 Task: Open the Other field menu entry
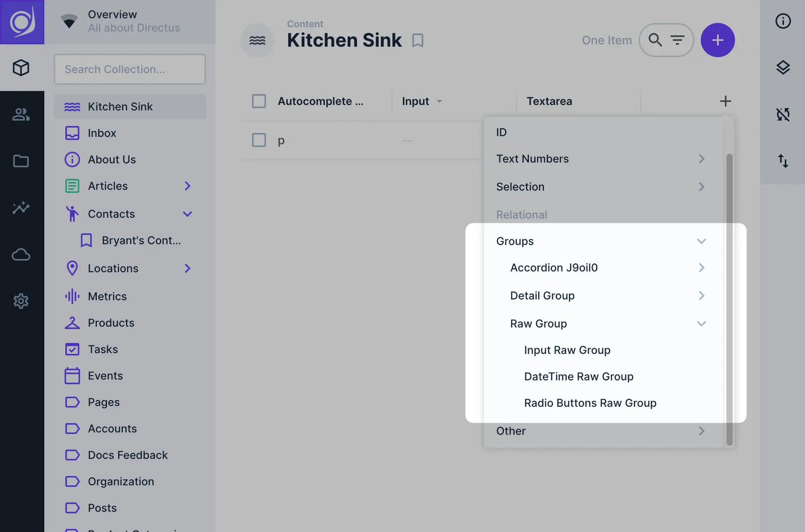[511, 431]
